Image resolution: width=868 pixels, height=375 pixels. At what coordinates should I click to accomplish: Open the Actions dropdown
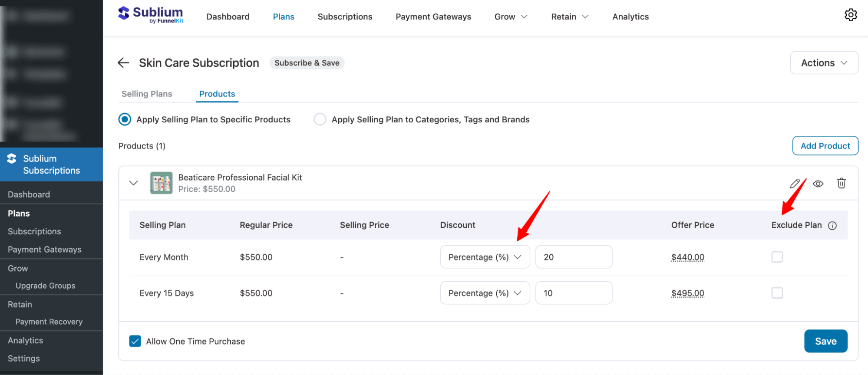pyautogui.click(x=824, y=63)
